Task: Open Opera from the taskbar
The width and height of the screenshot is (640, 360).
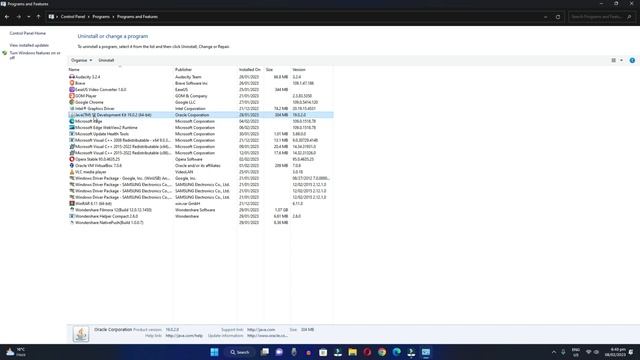Action: point(367,352)
